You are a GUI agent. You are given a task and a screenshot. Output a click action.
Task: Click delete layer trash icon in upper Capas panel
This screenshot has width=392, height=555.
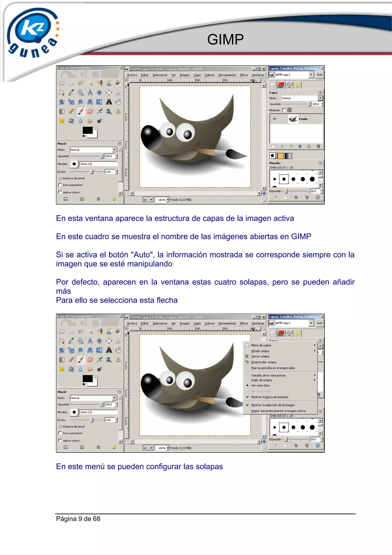(x=318, y=146)
